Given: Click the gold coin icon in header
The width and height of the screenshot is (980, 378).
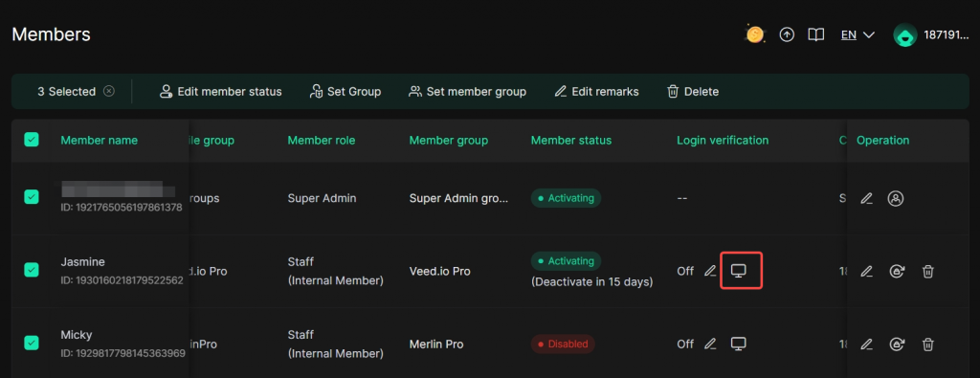Looking at the screenshot, I should pyautogui.click(x=755, y=34).
